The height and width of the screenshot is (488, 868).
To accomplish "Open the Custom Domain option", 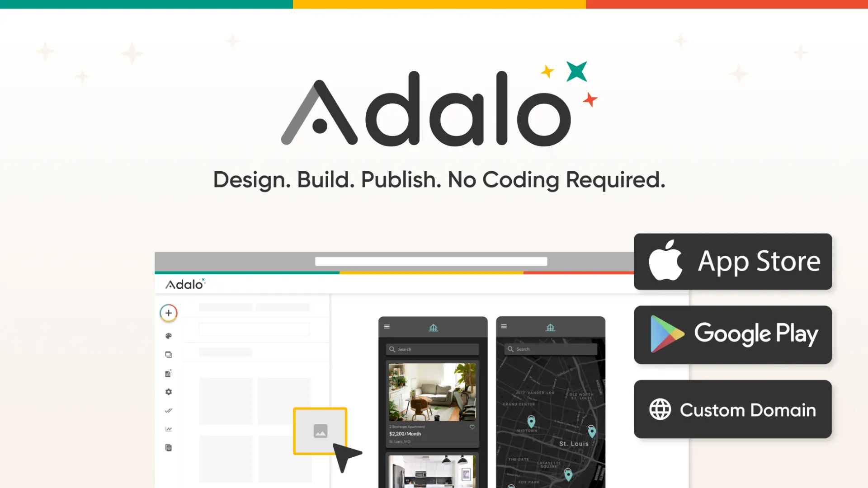I will 732,409.
